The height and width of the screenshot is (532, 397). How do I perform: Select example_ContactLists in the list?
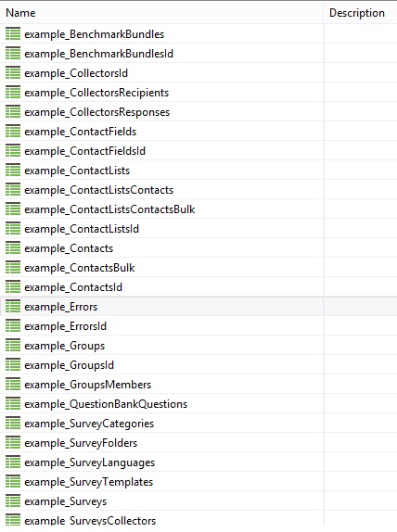pos(161,171)
